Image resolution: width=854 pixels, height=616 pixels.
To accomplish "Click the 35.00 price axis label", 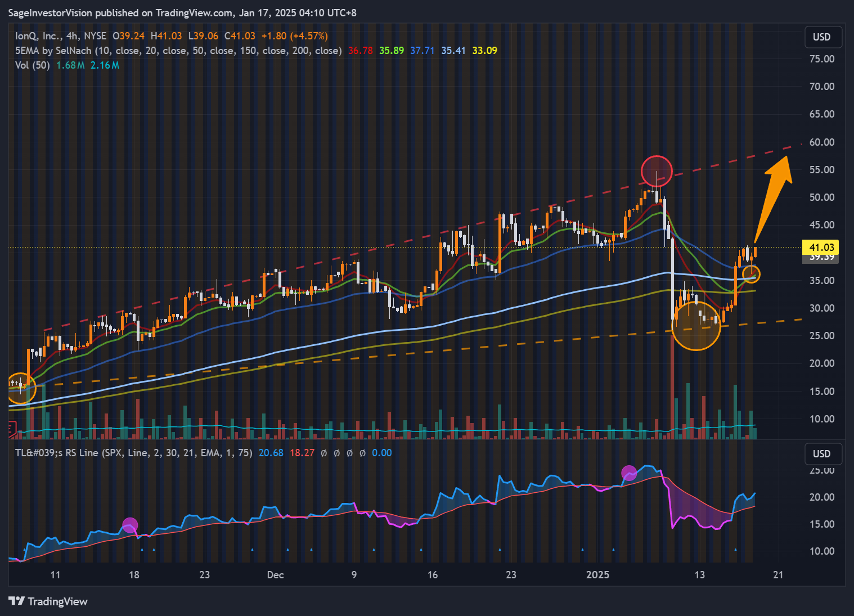I will (x=821, y=281).
